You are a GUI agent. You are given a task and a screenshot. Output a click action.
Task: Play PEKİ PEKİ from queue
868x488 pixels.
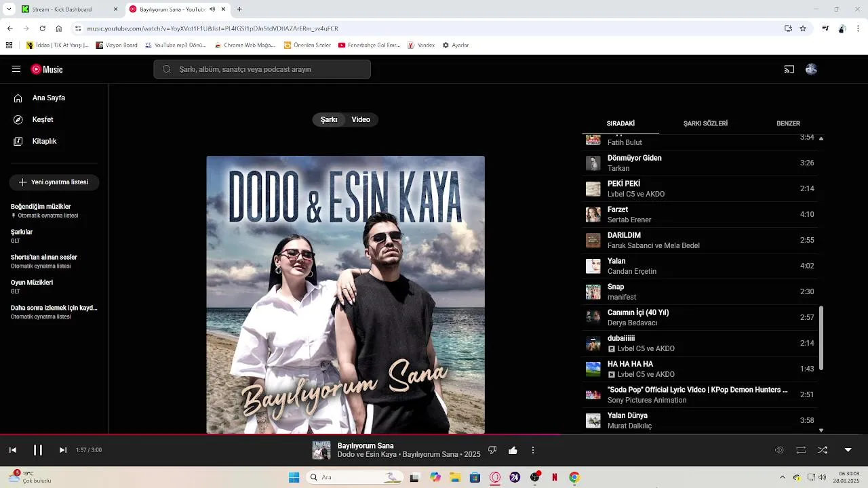point(700,189)
